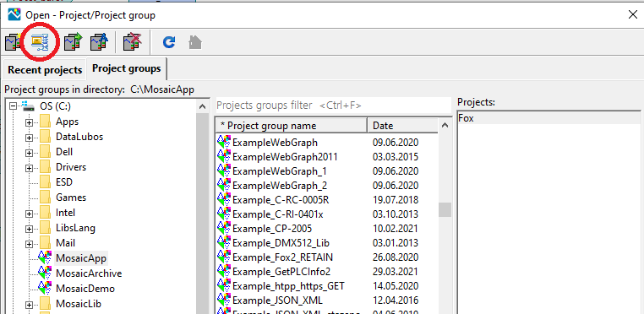Expand the DataLubos folder node
This screenshot has height=314, width=644.
(x=29, y=138)
